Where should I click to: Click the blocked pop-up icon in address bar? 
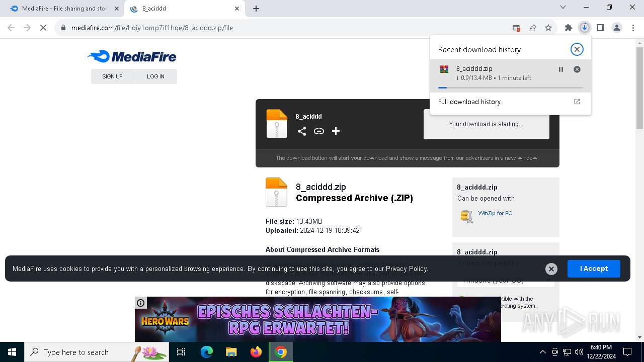(516, 28)
